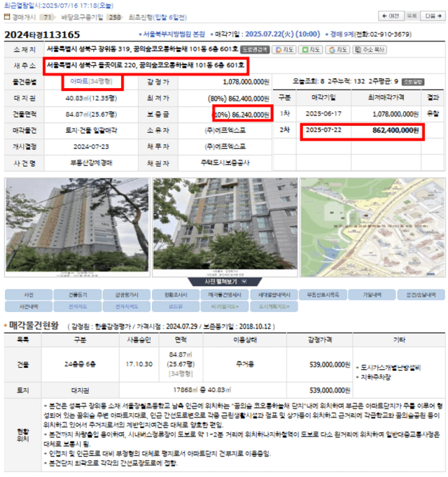Click the 서울북부지방법원 본원 court link
The width and height of the screenshot is (448, 477).
pos(174,34)
